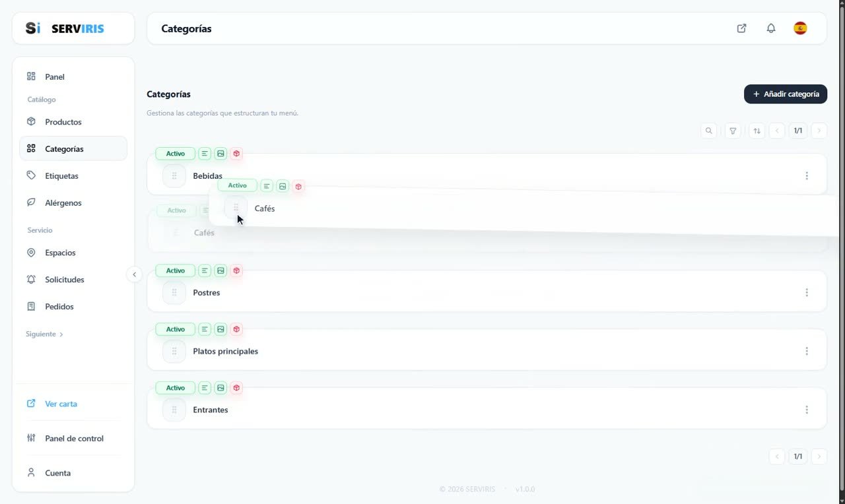Change language via Spanish flag

click(800, 28)
